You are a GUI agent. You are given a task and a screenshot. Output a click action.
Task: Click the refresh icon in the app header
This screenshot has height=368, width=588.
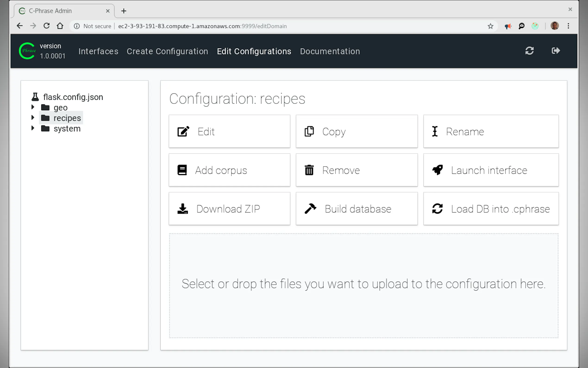529,51
